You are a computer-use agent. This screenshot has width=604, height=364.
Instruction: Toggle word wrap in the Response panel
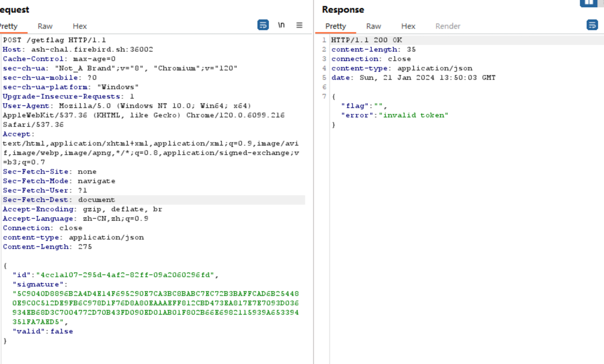point(592,25)
